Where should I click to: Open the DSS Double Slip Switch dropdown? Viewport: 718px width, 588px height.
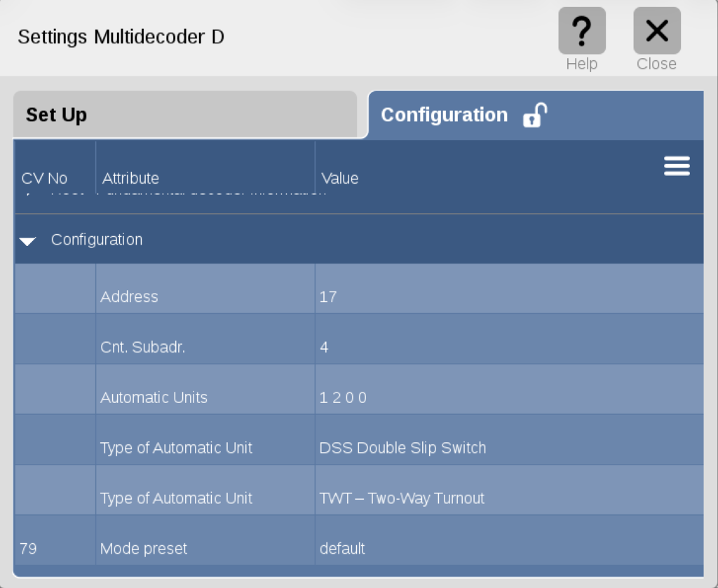pos(402,448)
